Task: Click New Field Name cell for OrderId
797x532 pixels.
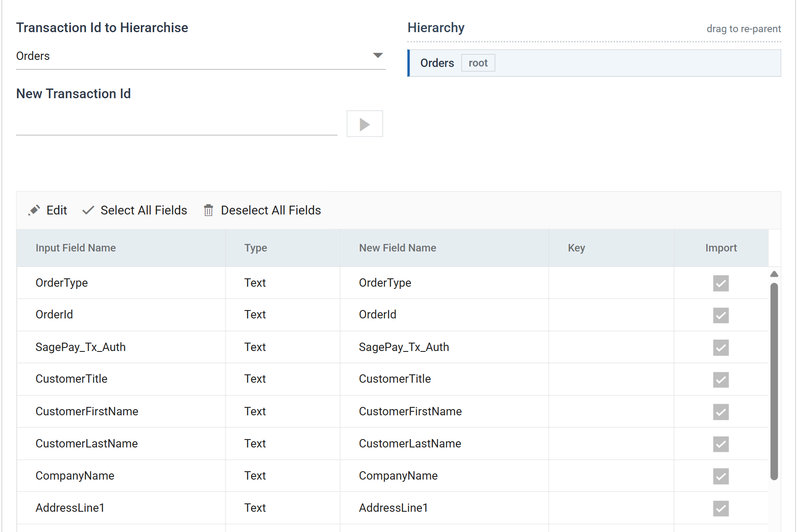Action: 444,315
